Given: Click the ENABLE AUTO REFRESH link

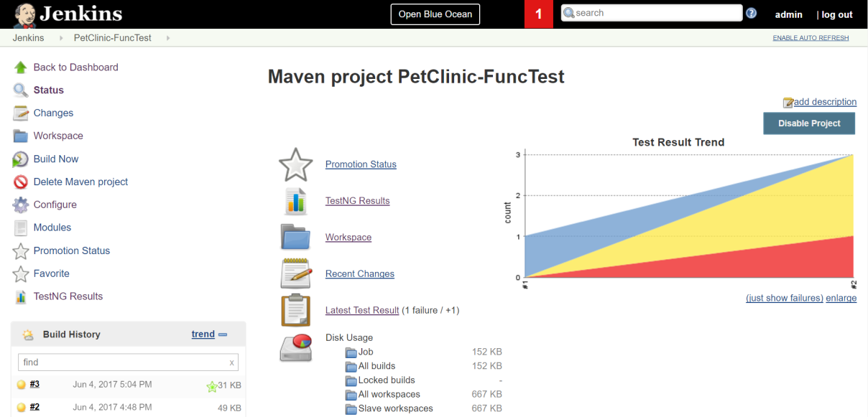Looking at the screenshot, I should pos(811,38).
